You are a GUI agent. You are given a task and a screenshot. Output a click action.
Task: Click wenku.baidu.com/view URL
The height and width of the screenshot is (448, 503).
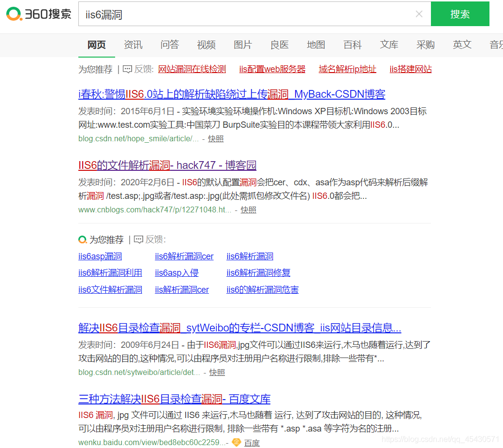coord(152,442)
